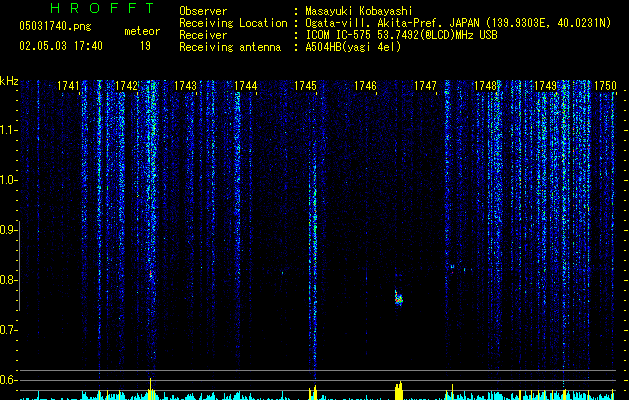Click the 'meteor' count label
This screenshot has width=629, height=400.
point(142,31)
